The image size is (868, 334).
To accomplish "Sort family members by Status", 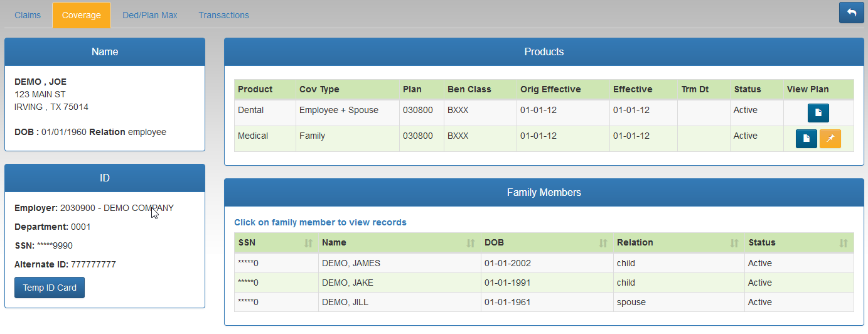I will point(799,243).
